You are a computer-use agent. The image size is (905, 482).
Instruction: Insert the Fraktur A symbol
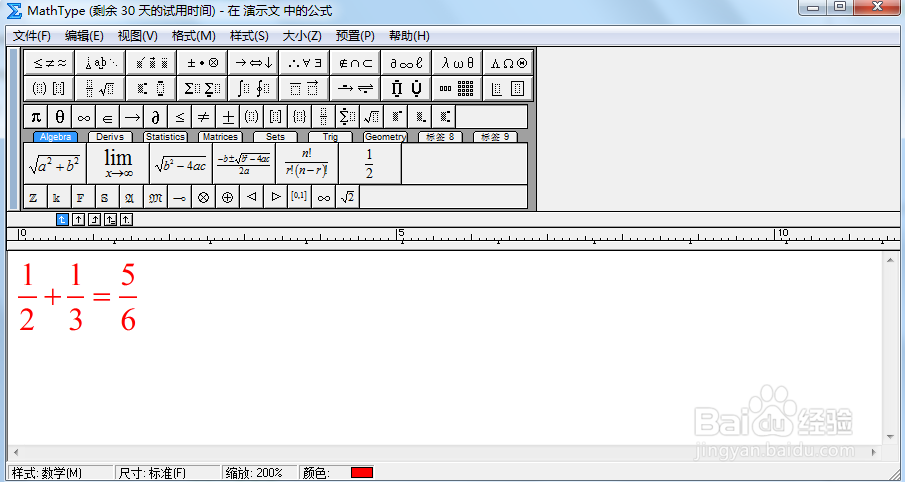tap(132, 197)
